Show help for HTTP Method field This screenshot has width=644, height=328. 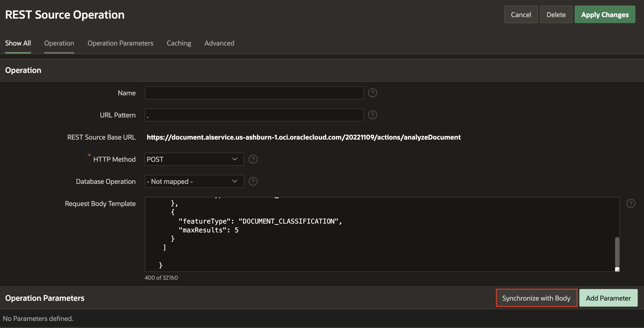click(253, 159)
